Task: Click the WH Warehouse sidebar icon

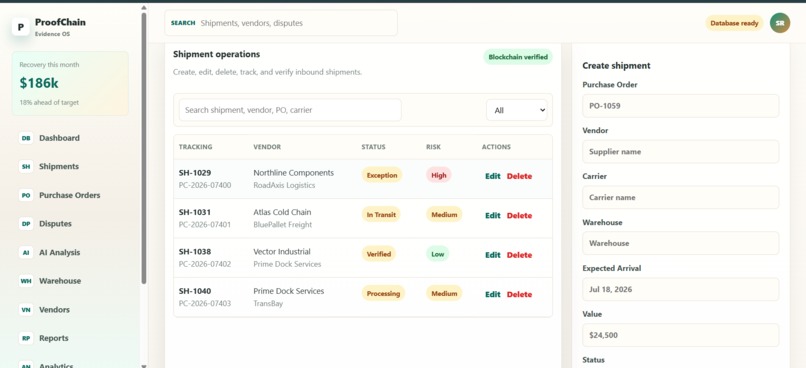Action: pos(26,281)
